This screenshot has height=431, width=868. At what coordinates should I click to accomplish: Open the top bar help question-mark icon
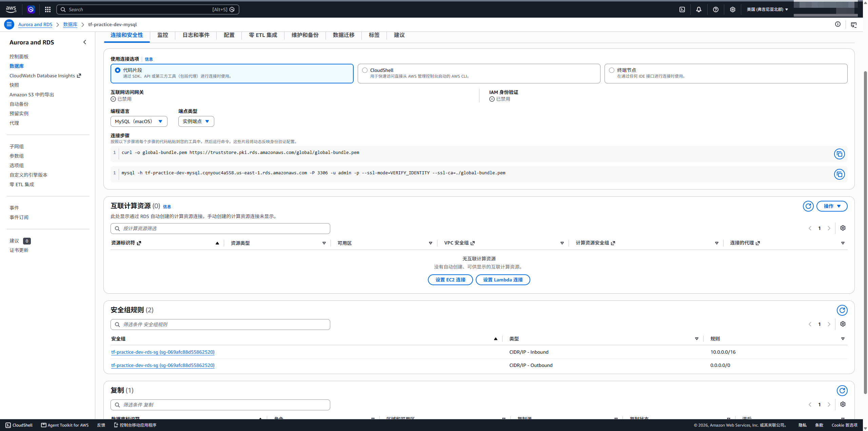[716, 9]
